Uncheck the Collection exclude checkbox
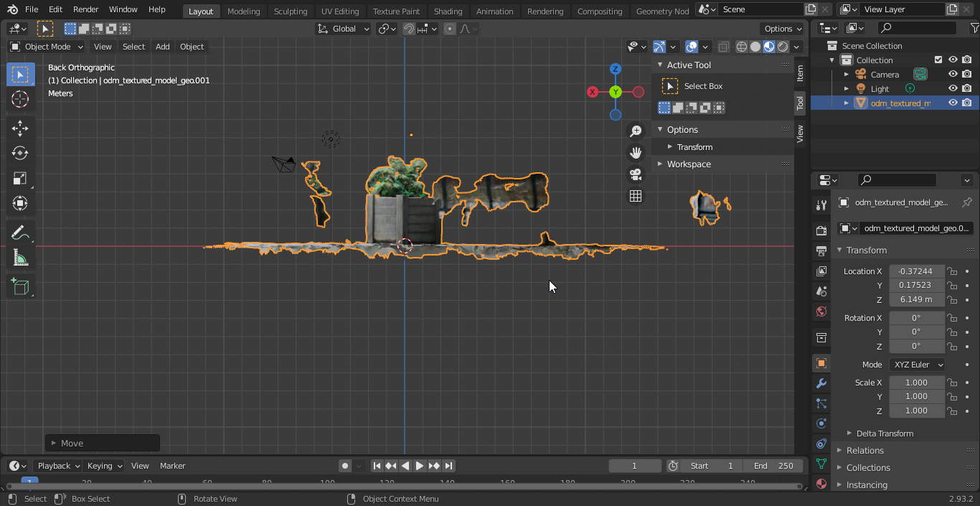The image size is (980, 506). [938, 60]
